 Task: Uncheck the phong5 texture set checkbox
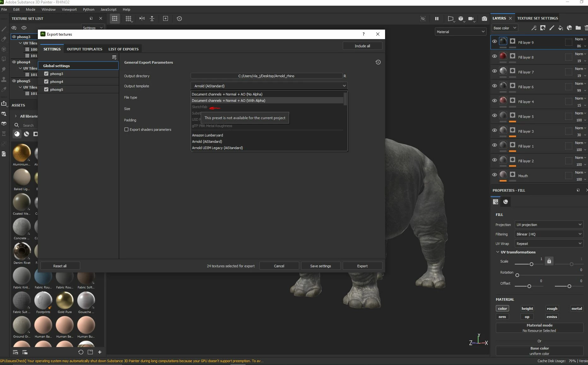coord(46,90)
